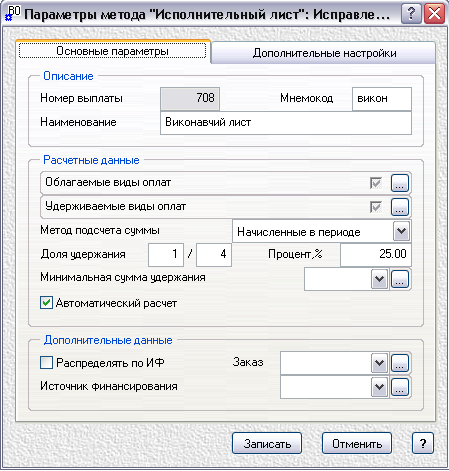Click ellipsis button for Источник финансирования
The height and width of the screenshot is (471, 449).
(x=400, y=387)
